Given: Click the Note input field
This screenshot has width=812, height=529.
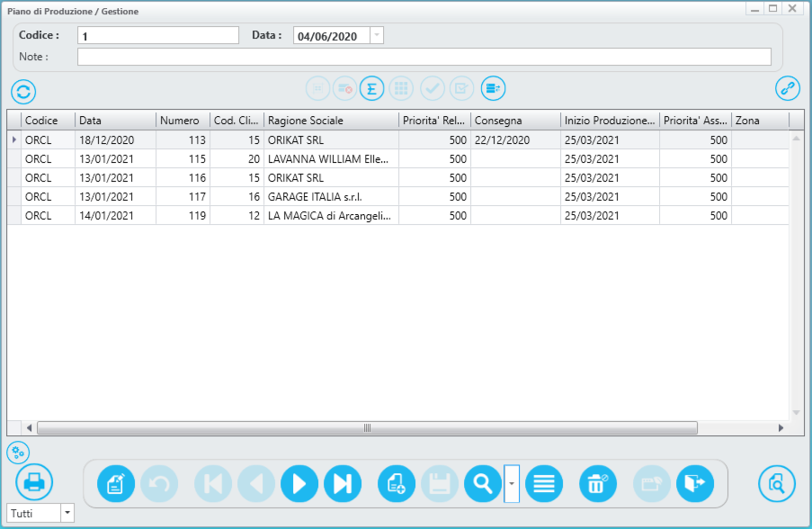Looking at the screenshot, I should pyautogui.click(x=424, y=57).
